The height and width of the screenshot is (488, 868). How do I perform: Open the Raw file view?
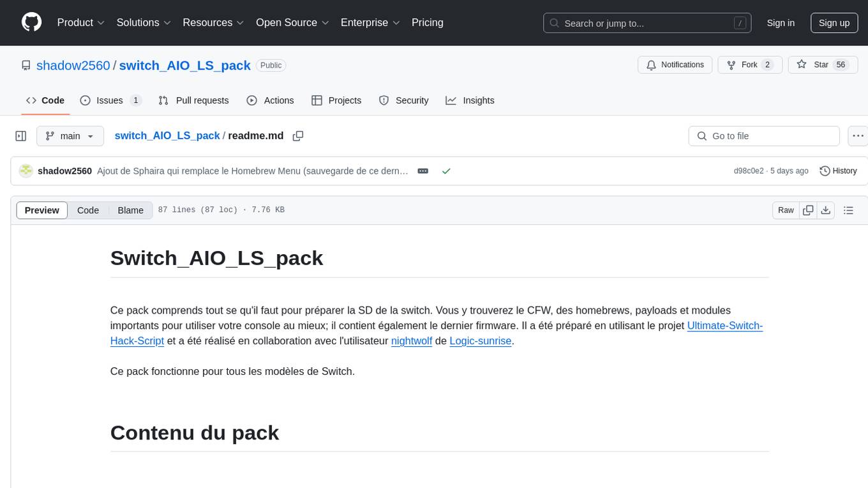786,210
